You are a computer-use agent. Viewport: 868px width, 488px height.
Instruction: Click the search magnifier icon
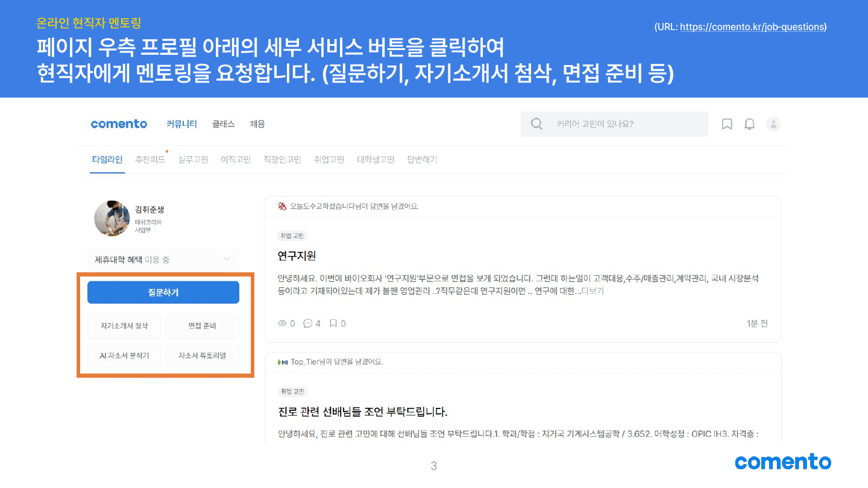pyautogui.click(x=536, y=124)
